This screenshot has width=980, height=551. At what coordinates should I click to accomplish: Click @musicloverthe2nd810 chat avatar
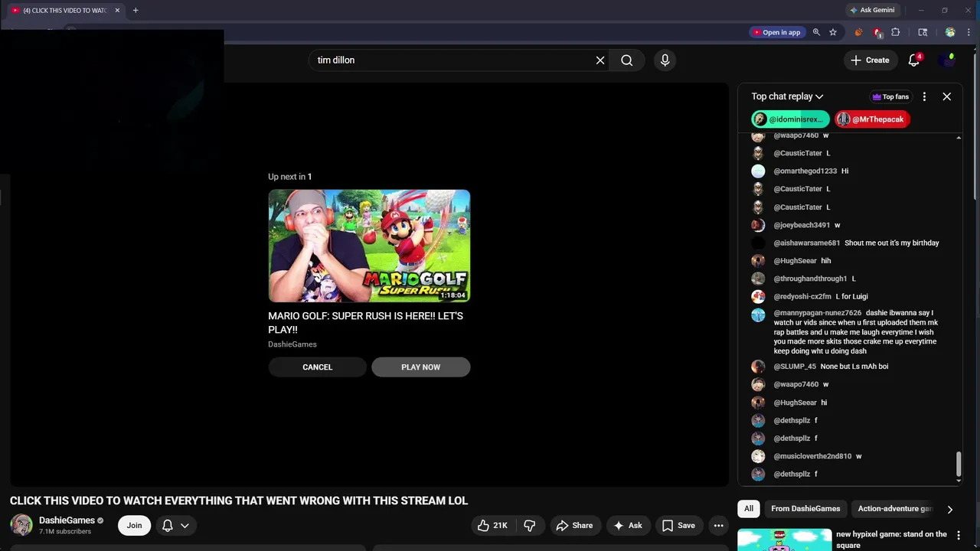point(758,456)
